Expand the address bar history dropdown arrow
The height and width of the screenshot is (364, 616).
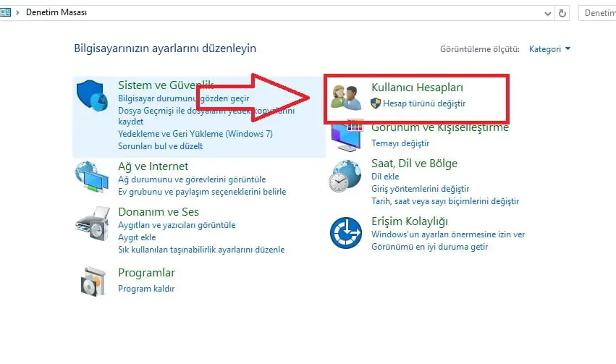[548, 14]
